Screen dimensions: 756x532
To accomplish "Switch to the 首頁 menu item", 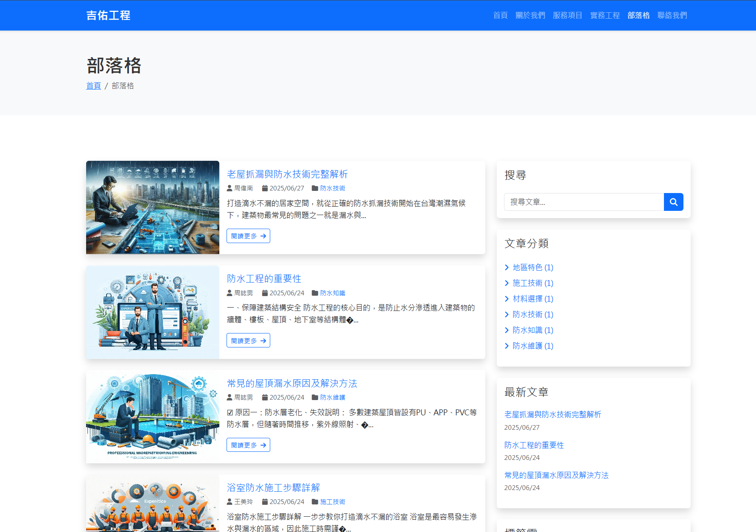I will 500,15.
